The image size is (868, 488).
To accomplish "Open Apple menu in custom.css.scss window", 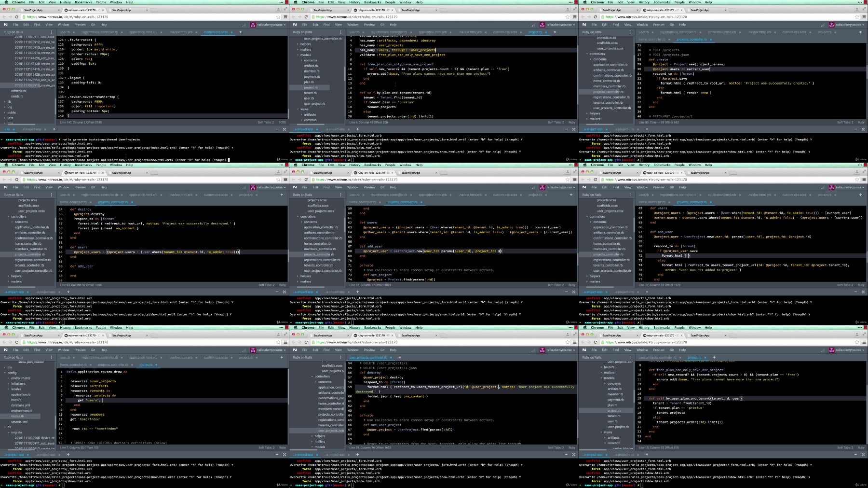I will [5, 2].
